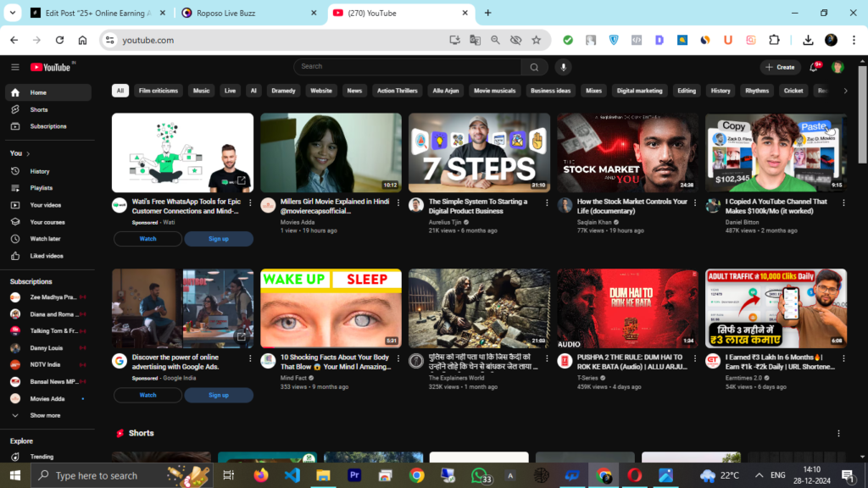This screenshot has width=868, height=488.
Task: Click the YouTube hamburger guide menu icon
Action: tap(14, 67)
